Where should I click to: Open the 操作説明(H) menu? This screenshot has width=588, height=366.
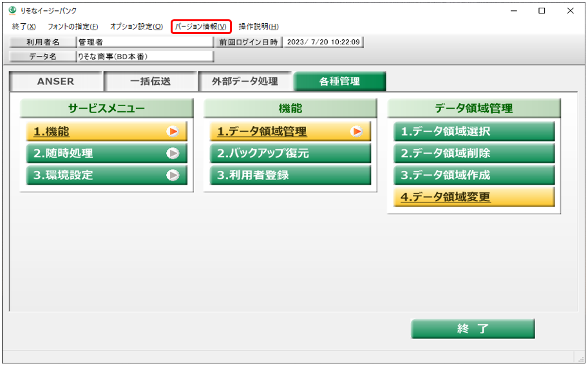[x=259, y=26]
